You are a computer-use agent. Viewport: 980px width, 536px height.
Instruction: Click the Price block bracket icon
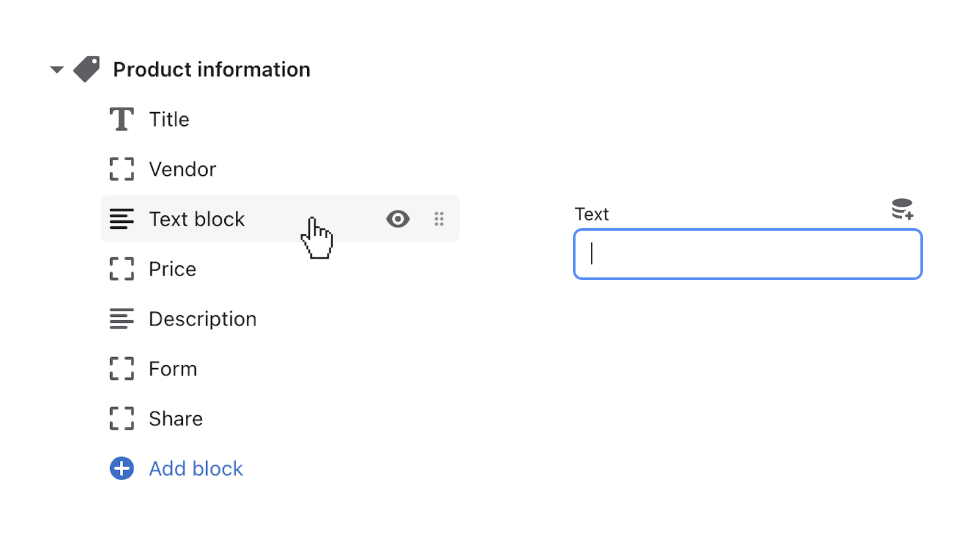pyautogui.click(x=121, y=269)
